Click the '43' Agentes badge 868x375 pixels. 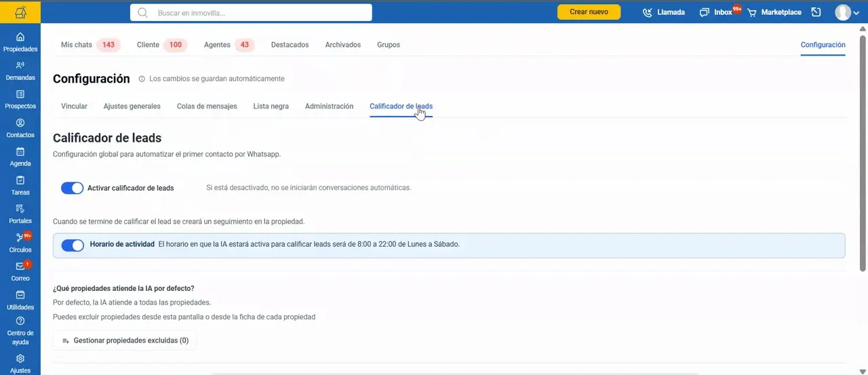[245, 45]
